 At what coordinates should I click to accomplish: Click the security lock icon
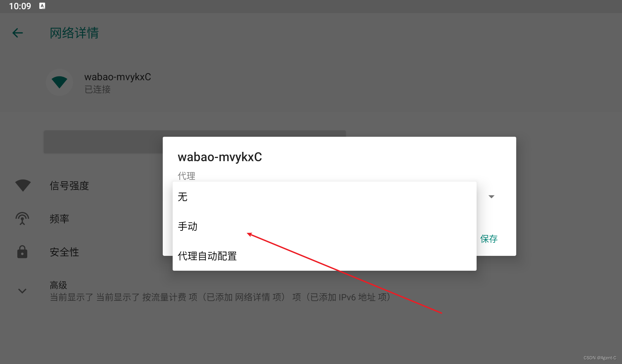[x=22, y=252]
